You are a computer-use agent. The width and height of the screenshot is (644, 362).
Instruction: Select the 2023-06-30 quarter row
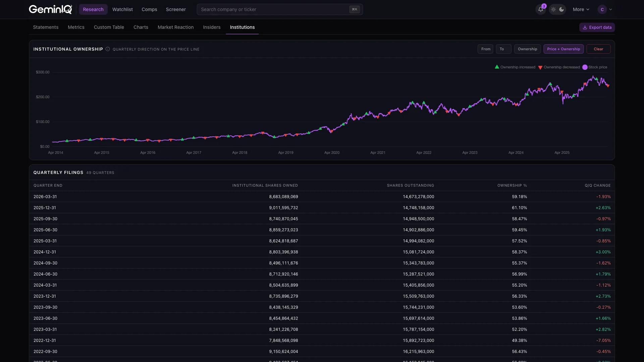click(322, 318)
